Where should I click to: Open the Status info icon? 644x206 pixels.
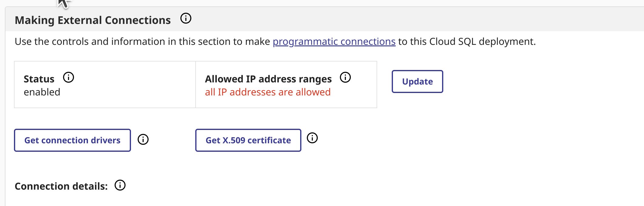tap(69, 78)
